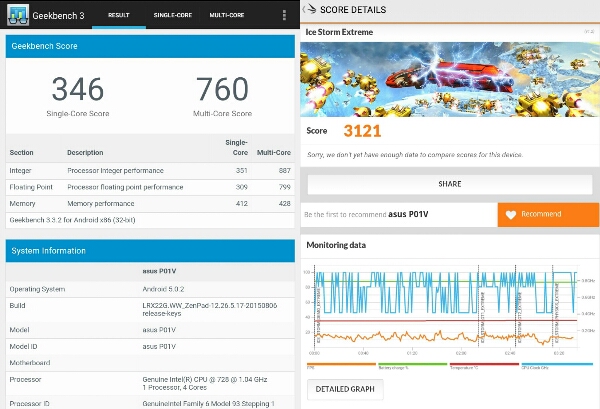600x409 pixels.
Task: Open the MULTI-CORE tab
Action: click(x=227, y=15)
